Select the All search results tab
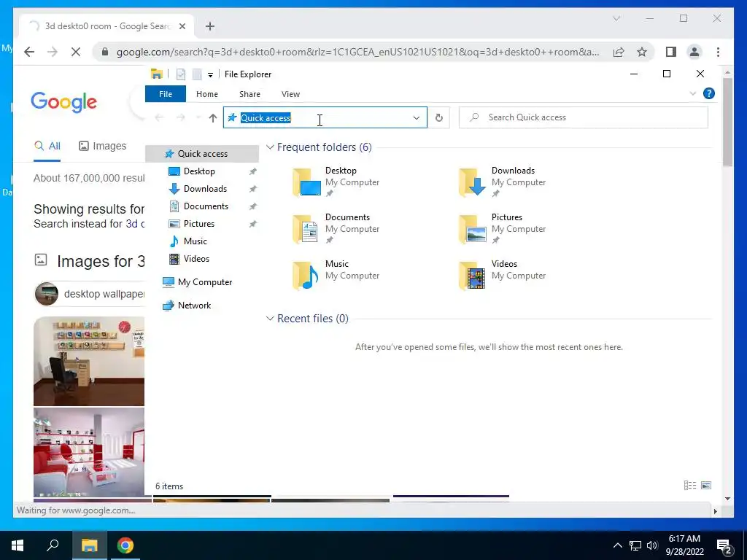 [x=47, y=146]
